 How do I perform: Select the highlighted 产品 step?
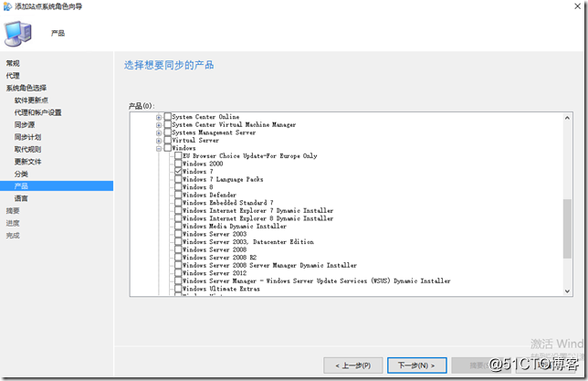(x=57, y=185)
